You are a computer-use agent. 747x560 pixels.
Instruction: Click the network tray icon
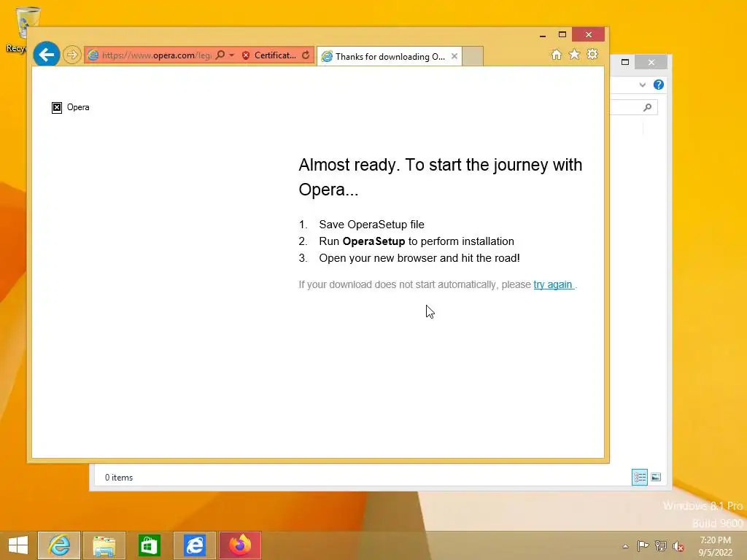click(x=661, y=545)
